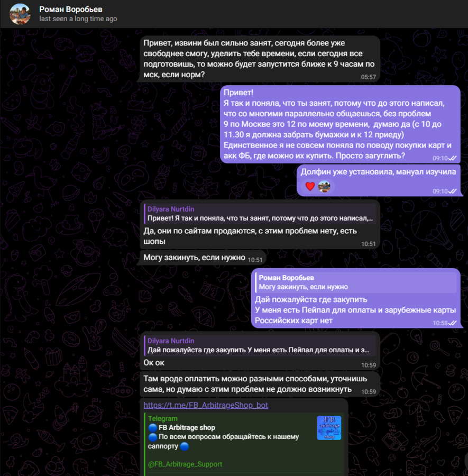468x476 pixels.
Task: Open Роман Воробьев profile avatar in header
Action: [20, 14]
